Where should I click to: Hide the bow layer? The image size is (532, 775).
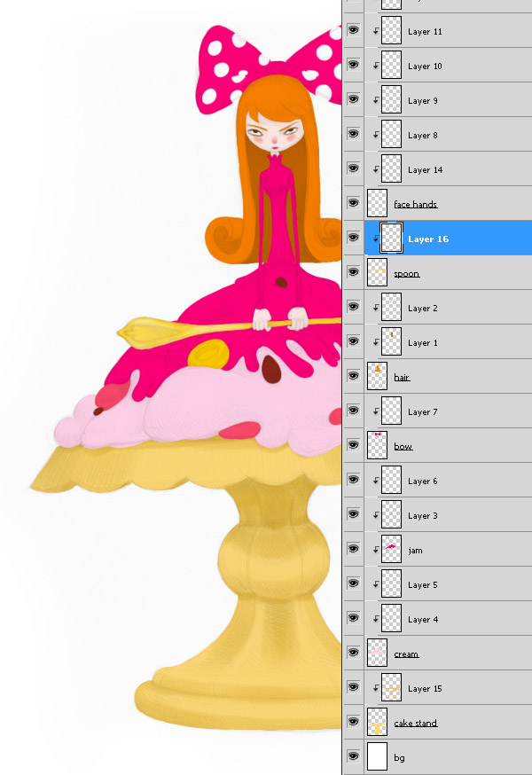[353, 445]
